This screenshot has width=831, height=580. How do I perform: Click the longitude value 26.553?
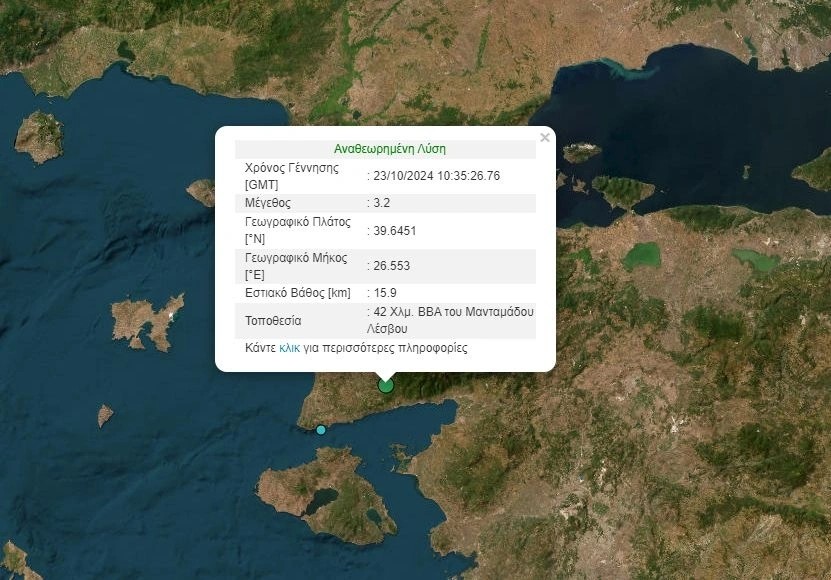click(391, 266)
